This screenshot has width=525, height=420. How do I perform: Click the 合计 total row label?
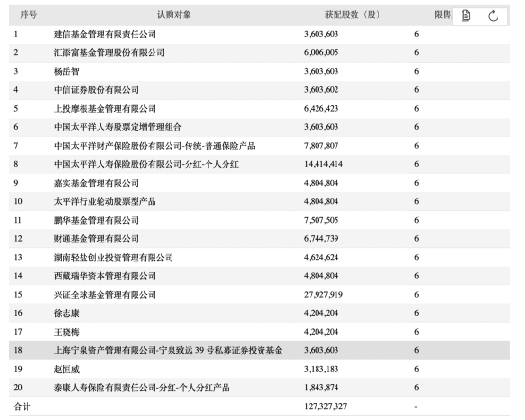[x=22, y=407]
